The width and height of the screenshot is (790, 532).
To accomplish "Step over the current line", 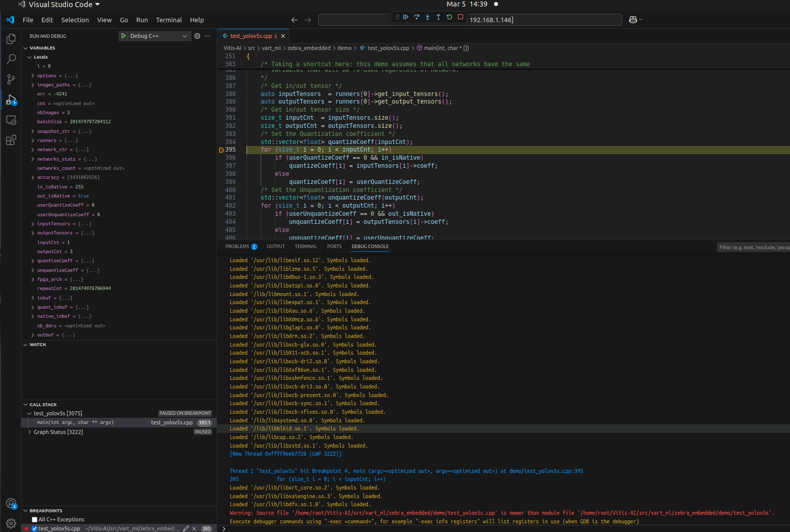I will pos(417,17).
